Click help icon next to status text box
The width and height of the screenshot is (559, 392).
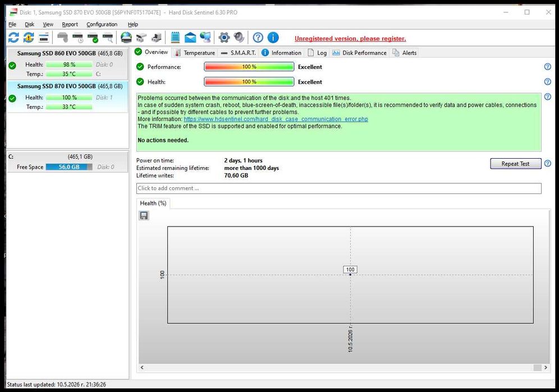tap(548, 96)
